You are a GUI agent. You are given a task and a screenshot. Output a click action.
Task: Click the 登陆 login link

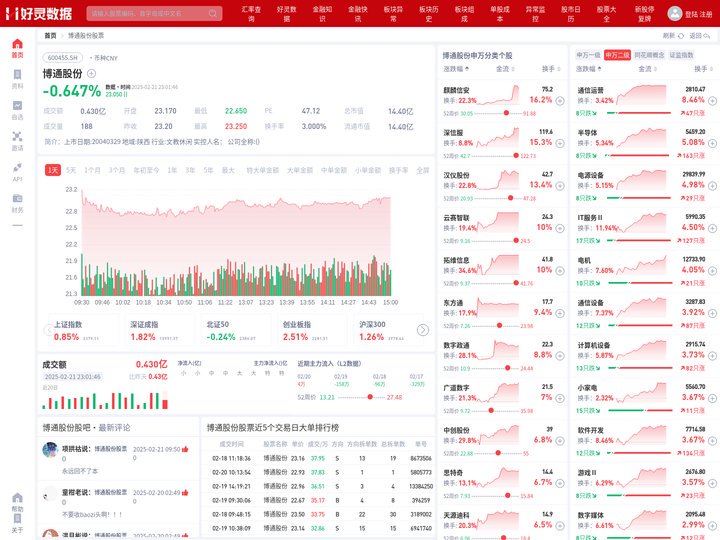click(x=691, y=14)
